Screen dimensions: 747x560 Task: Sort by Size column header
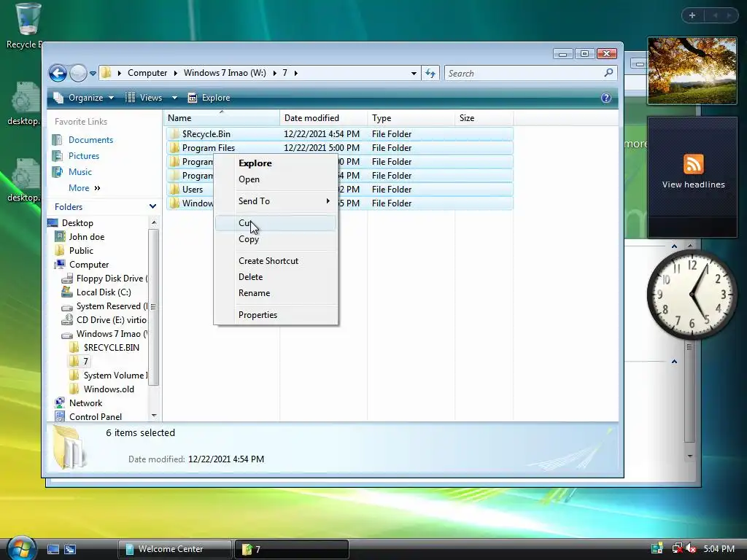coord(484,117)
